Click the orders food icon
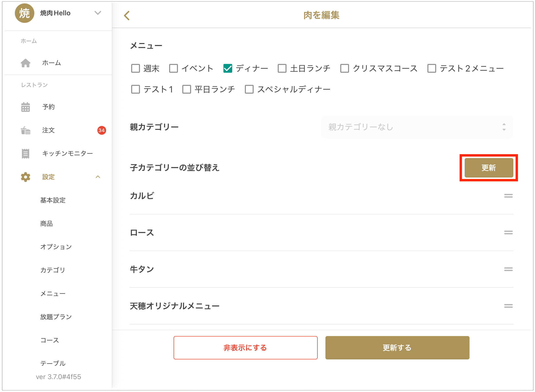Viewport: 535px width, 392px height. [x=26, y=130]
